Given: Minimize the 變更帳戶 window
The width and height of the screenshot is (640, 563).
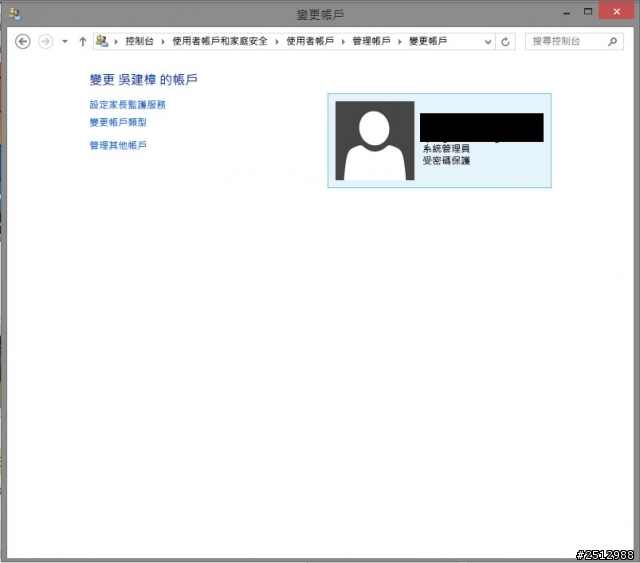Looking at the screenshot, I should [x=566, y=13].
